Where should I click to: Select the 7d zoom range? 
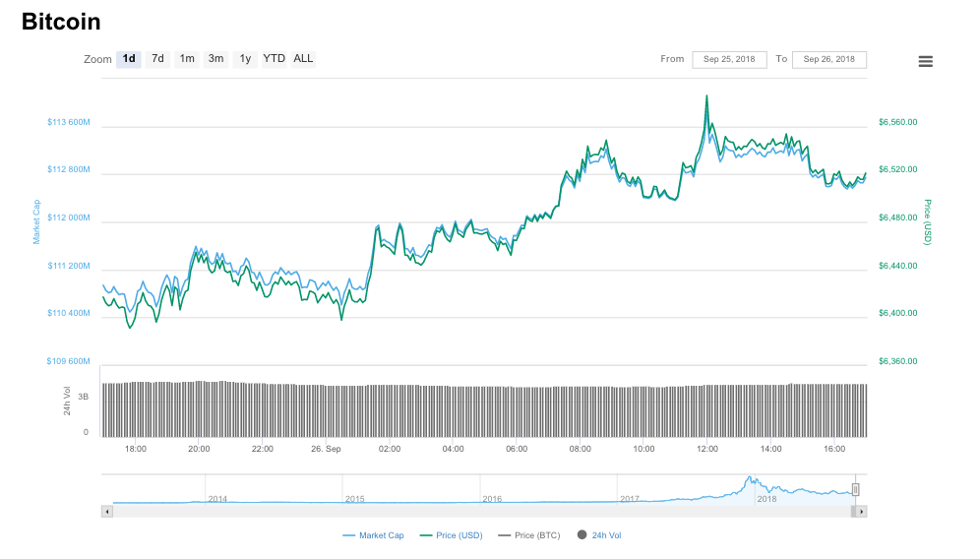tap(157, 59)
